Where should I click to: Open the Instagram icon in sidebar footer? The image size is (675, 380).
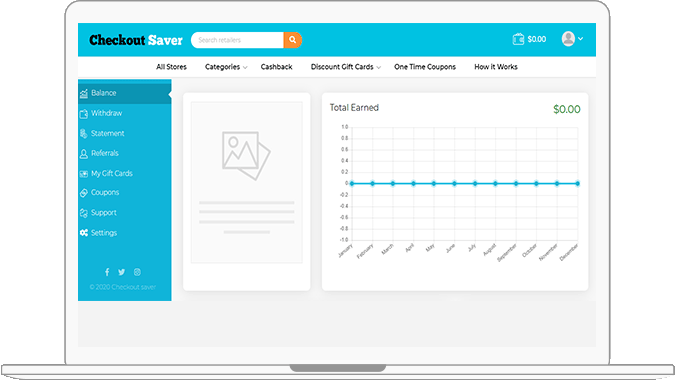[137, 272]
